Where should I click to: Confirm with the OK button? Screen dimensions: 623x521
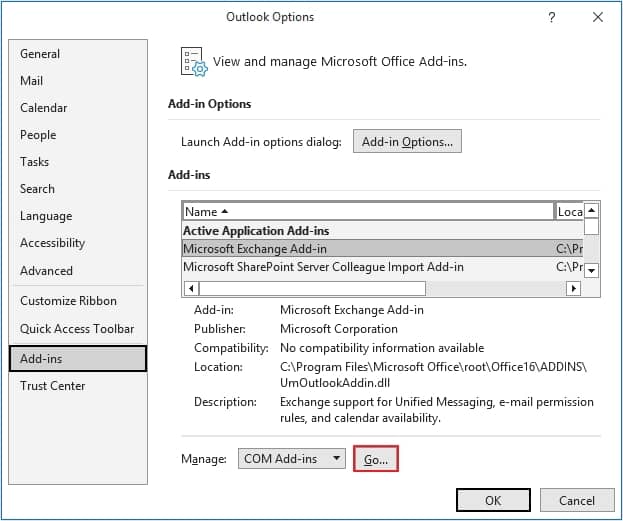[x=493, y=500]
